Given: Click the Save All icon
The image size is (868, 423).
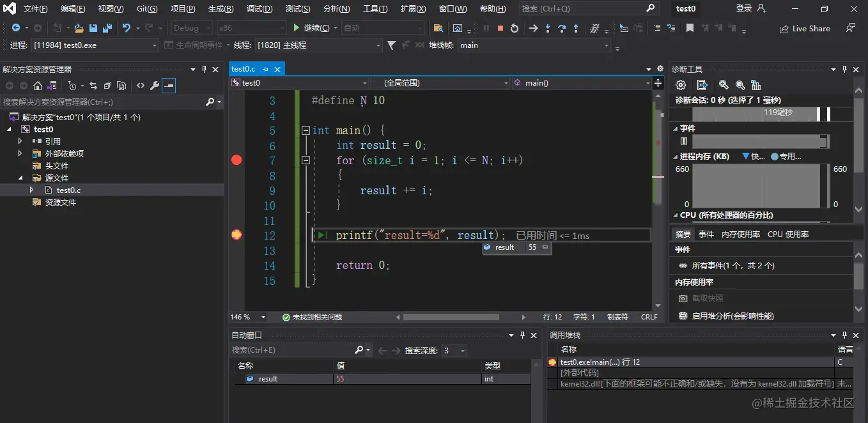Looking at the screenshot, I should [107, 28].
